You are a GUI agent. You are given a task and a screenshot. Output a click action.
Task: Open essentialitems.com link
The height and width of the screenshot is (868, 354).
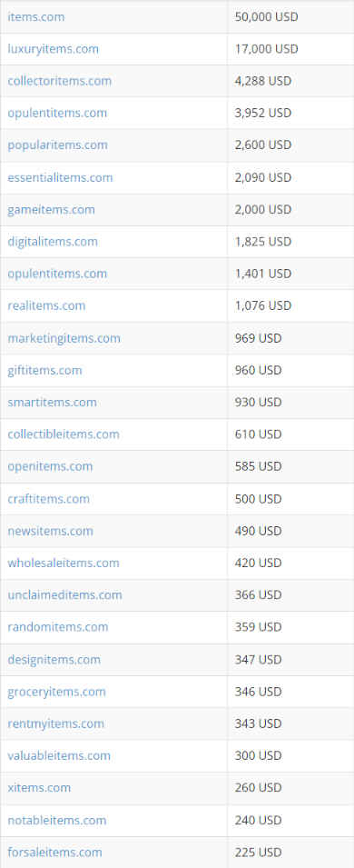pos(60,177)
